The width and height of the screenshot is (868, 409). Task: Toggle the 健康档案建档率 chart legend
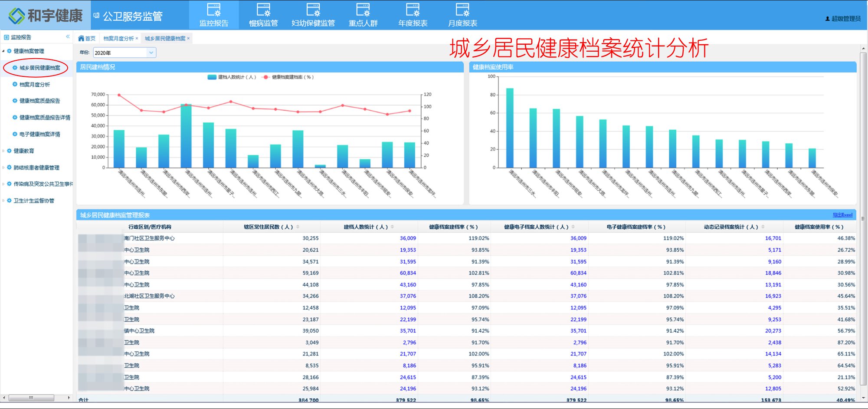pyautogui.click(x=288, y=77)
